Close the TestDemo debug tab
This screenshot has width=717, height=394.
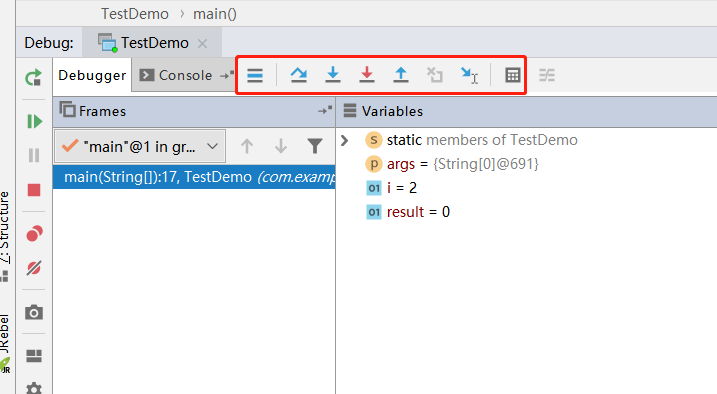pos(202,43)
